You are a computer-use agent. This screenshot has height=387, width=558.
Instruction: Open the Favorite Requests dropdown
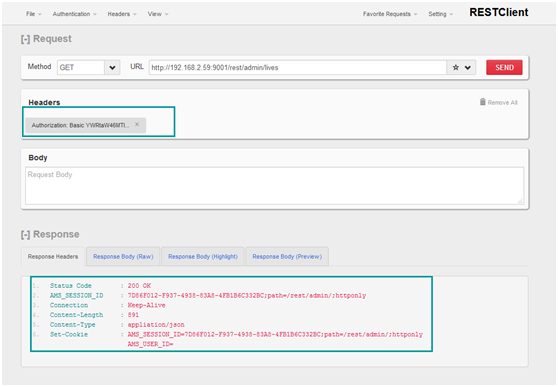point(390,14)
